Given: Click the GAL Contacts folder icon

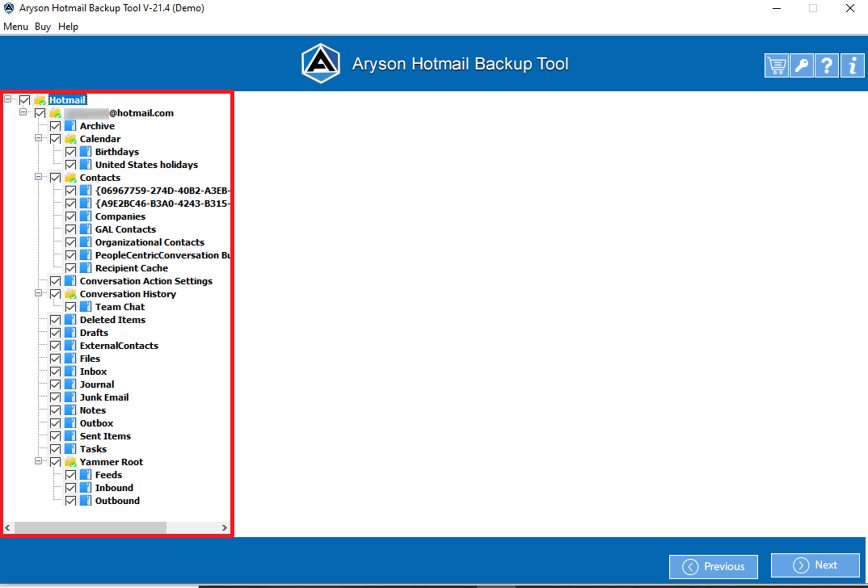Looking at the screenshot, I should tap(86, 229).
